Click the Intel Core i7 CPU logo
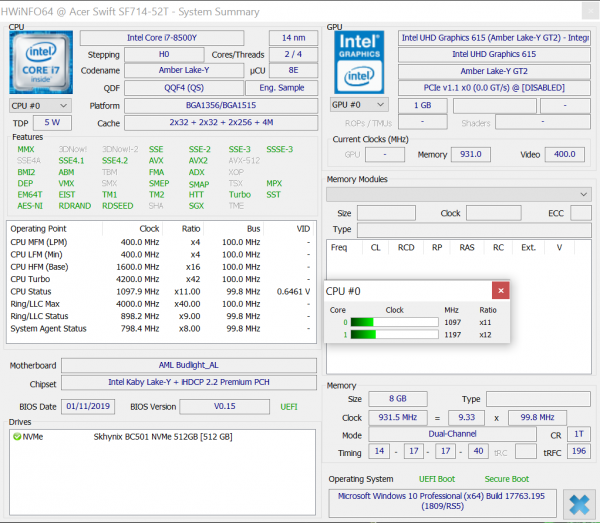600x523 pixels. point(41,62)
